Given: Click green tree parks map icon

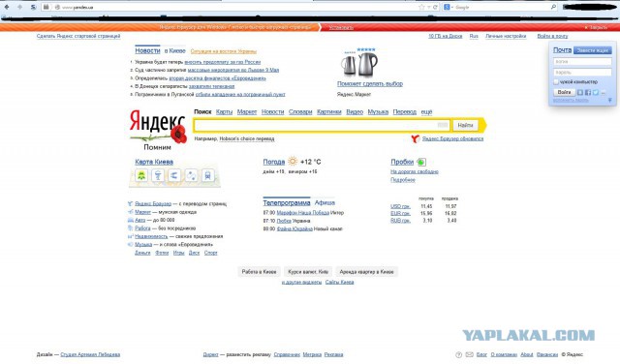Looking at the screenshot, I should click(x=141, y=175).
